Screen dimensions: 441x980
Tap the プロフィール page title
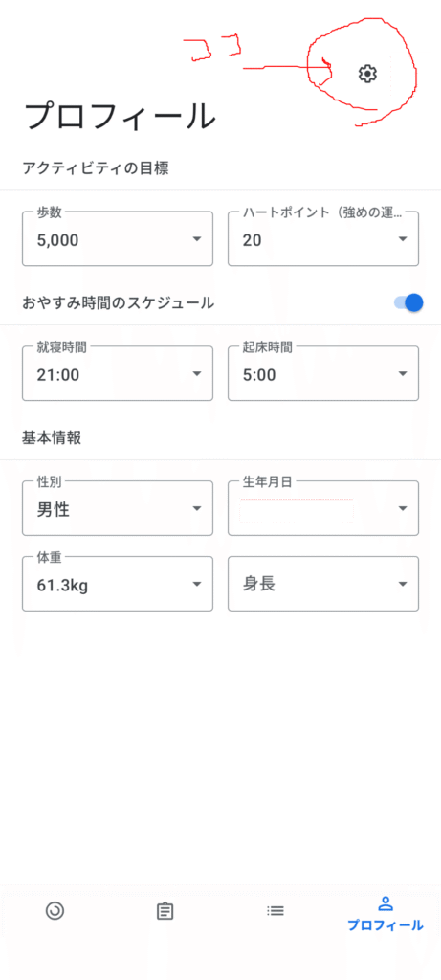pyautogui.click(x=120, y=115)
